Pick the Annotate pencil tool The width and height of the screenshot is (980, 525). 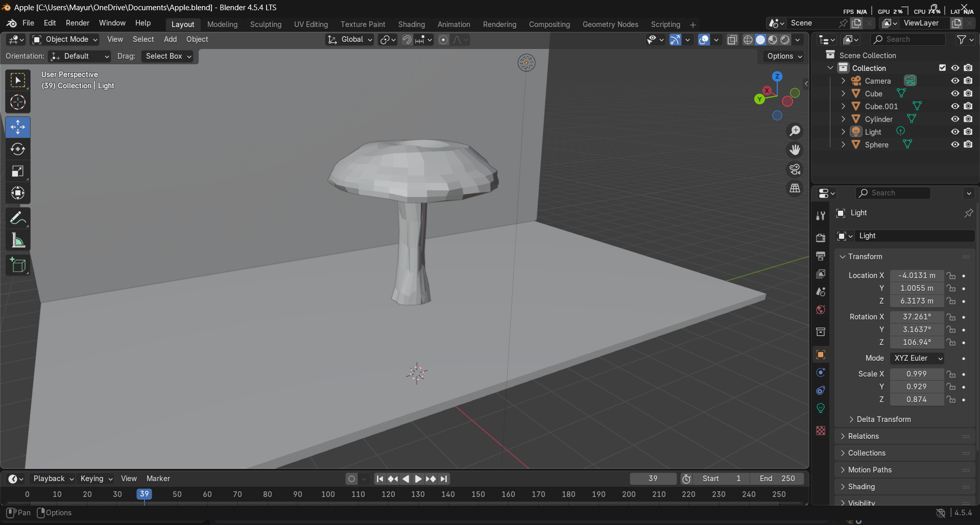(x=18, y=218)
